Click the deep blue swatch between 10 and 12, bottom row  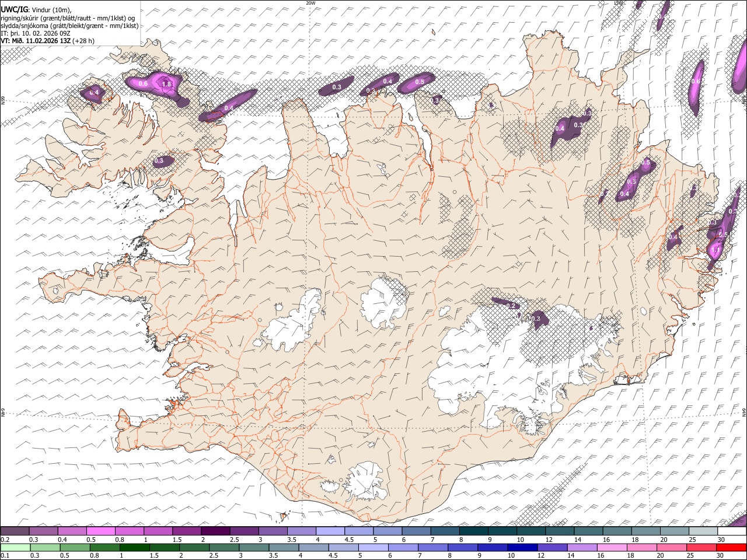pos(522,548)
